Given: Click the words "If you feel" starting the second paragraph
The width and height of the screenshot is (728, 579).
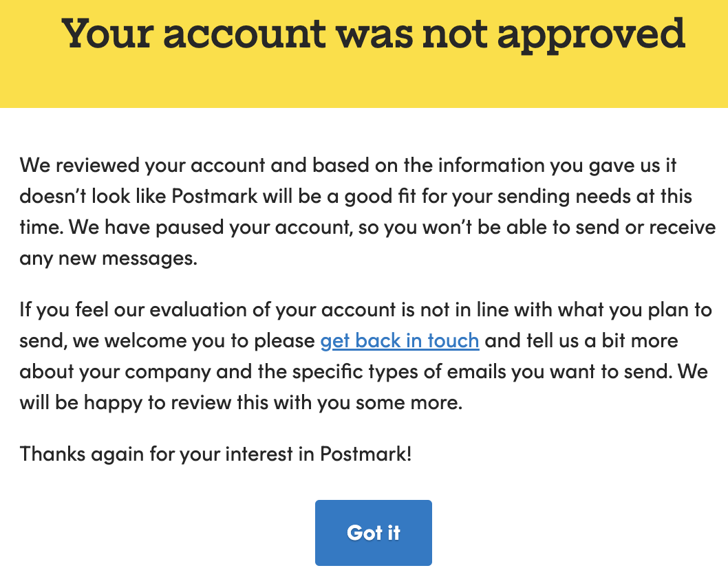Looking at the screenshot, I should 66,310.
